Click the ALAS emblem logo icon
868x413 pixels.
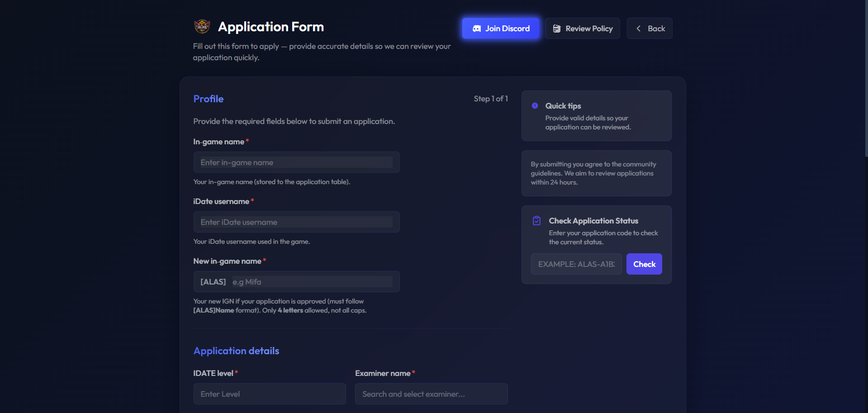[202, 27]
